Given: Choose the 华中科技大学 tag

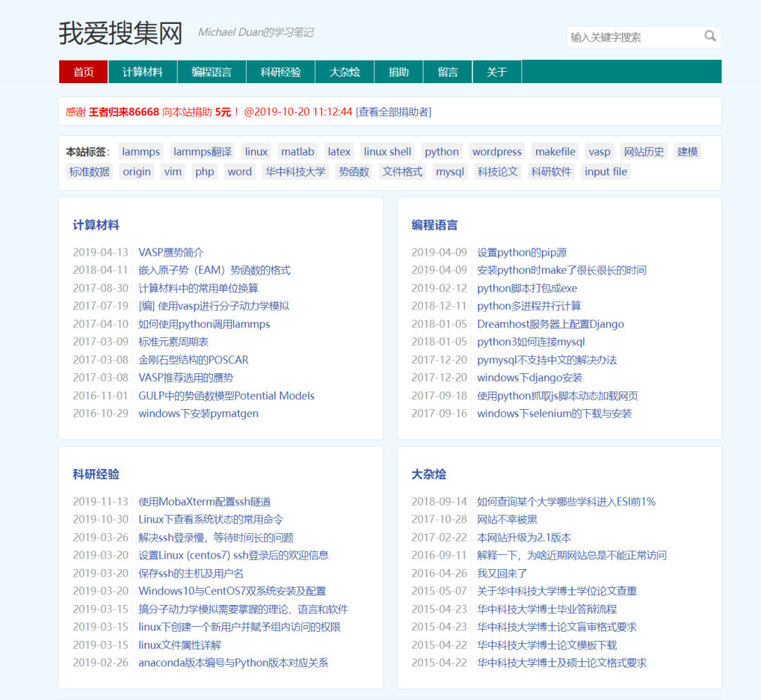Looking at the screenshot, I should tap(295, 172).
